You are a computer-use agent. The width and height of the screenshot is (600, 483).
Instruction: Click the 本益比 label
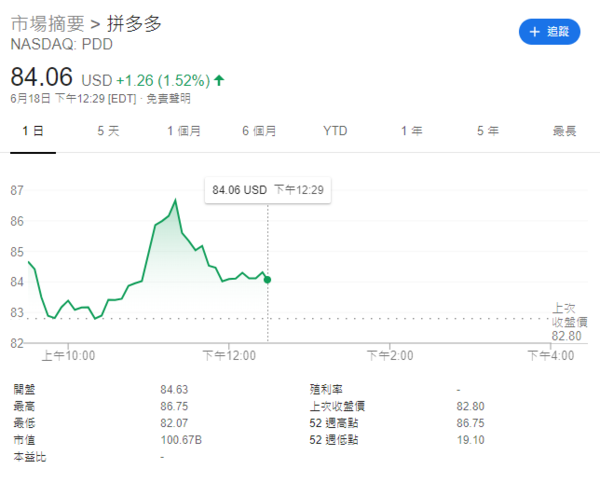[x=29, y=457]
